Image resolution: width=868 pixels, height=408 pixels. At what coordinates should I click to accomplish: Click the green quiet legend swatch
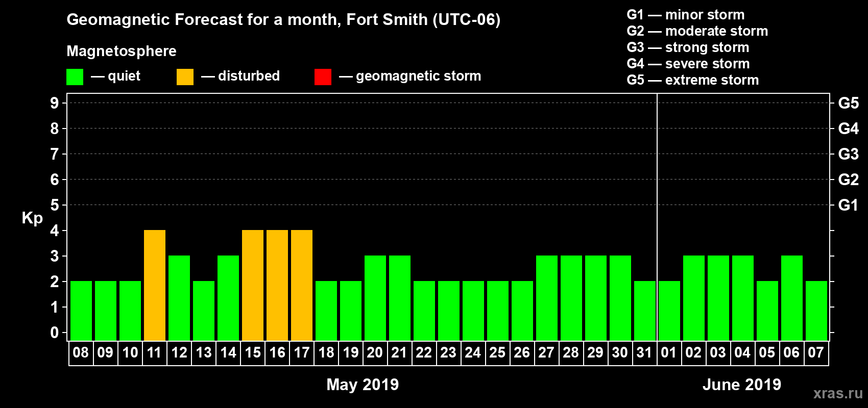coord(75,77)
